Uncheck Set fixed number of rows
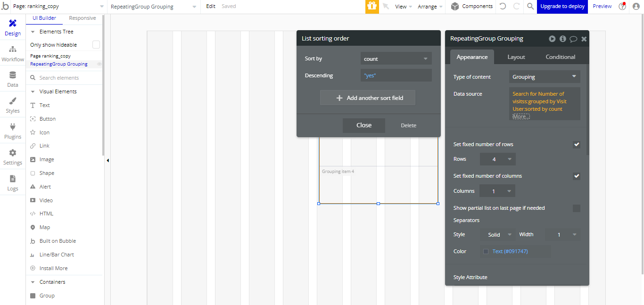Screen dimensions: 644x305 pos(577,145)
